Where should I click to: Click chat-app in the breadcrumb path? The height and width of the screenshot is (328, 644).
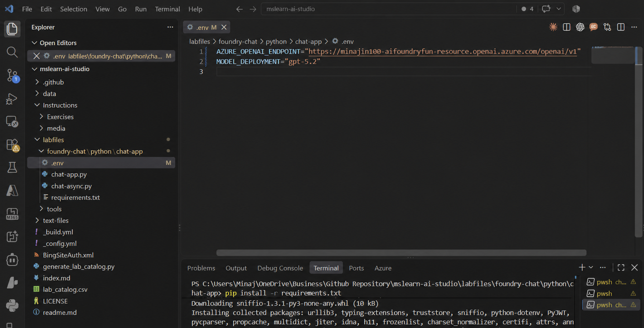(308, 41)
